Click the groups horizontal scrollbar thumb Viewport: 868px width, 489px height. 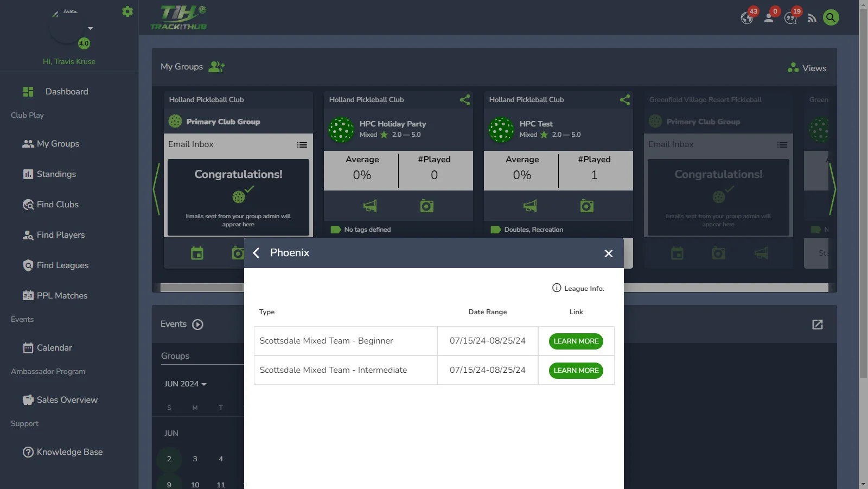point(202,288)
